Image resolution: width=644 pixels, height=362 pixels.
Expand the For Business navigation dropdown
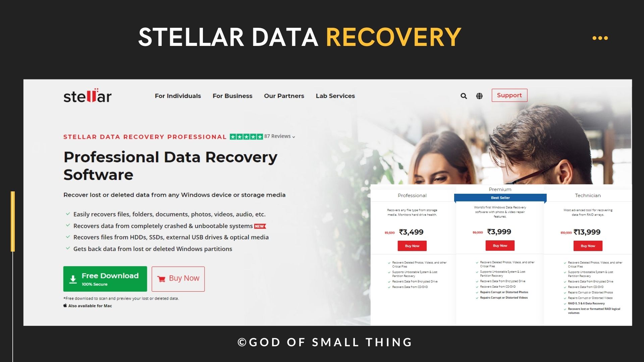(x=232, y=96)
